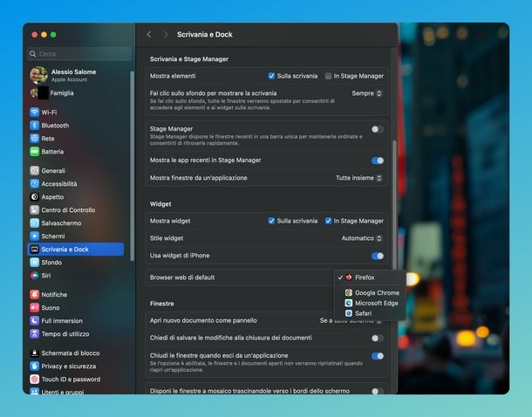Click the Alessio Salome avatar picture
Image resolution: width=532 pixels, height=417 pixels.
tap(38, 75)
